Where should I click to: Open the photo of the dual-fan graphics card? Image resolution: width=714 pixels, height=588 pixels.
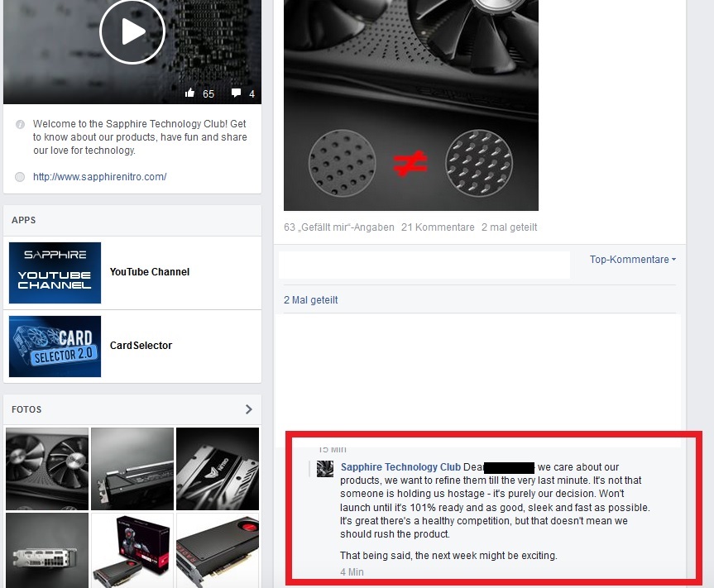click(x=47, y=469)
